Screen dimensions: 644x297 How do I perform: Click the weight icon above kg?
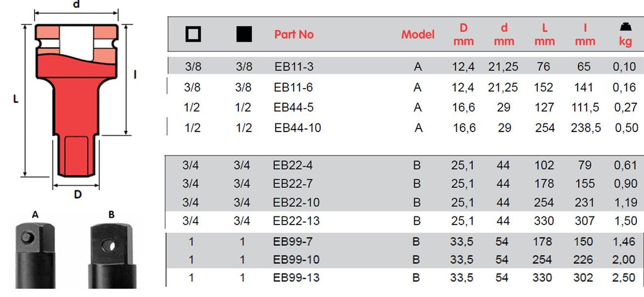pos(625,27)
